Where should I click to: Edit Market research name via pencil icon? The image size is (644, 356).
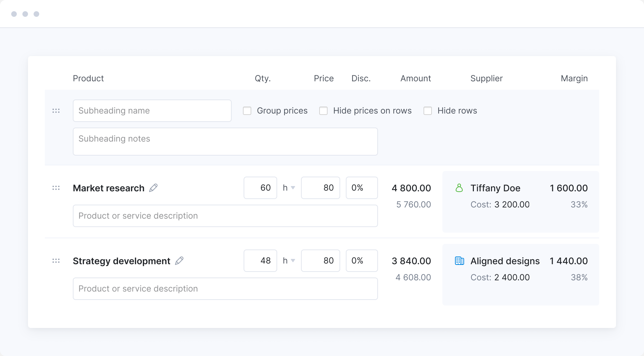(x=153, y=188)
